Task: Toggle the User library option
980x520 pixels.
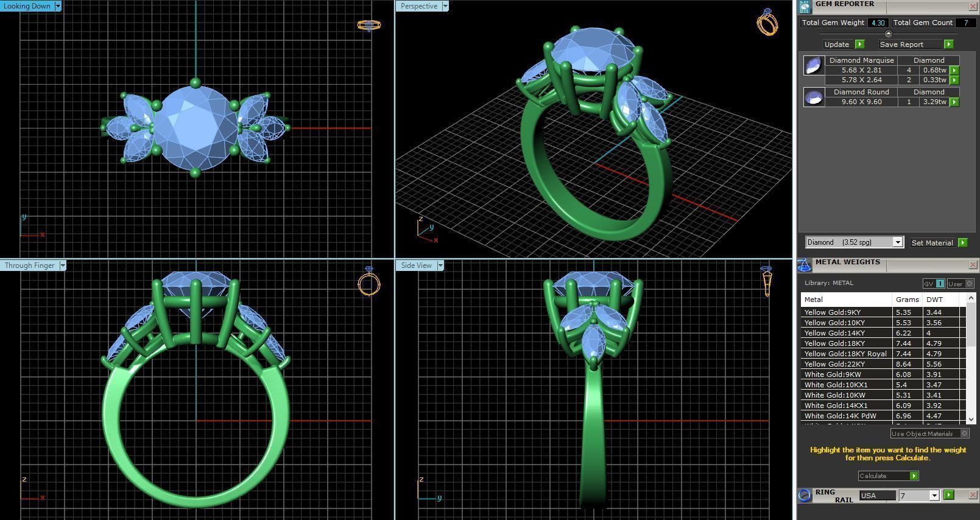Action: (x=961, y=284)
